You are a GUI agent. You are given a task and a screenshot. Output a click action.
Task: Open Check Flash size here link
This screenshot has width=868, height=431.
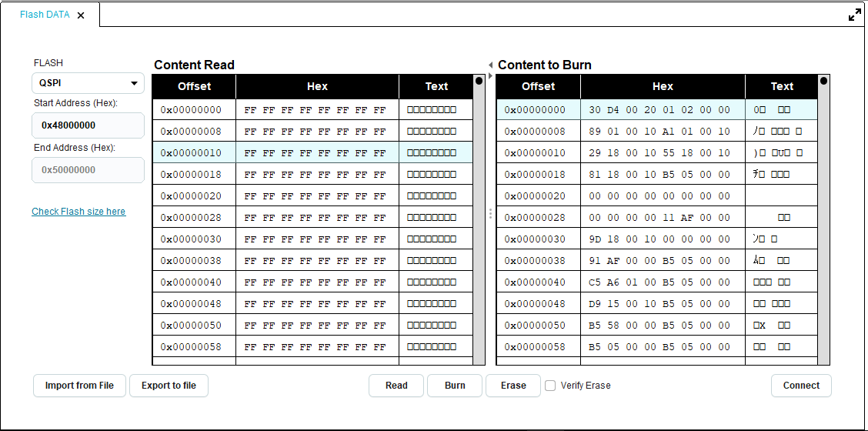[x=78, y=211]
